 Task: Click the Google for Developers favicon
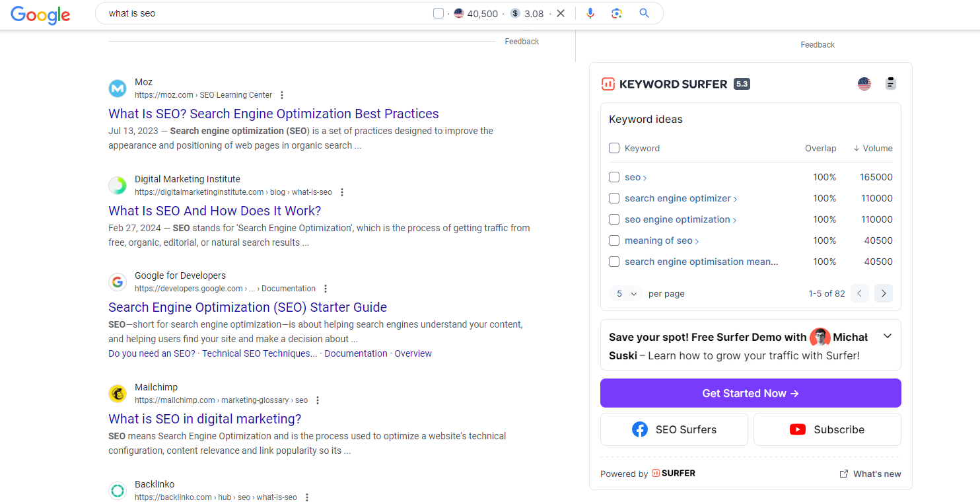118,282
